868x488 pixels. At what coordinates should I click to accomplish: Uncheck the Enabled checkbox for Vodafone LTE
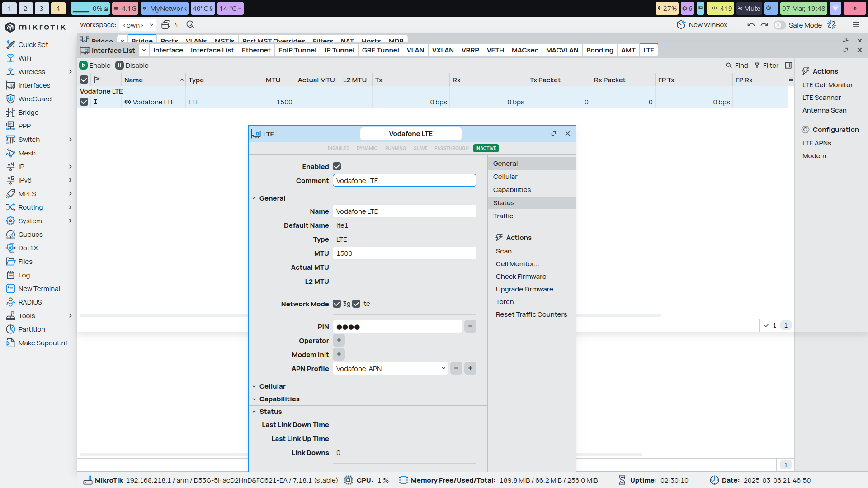(336, 166)
